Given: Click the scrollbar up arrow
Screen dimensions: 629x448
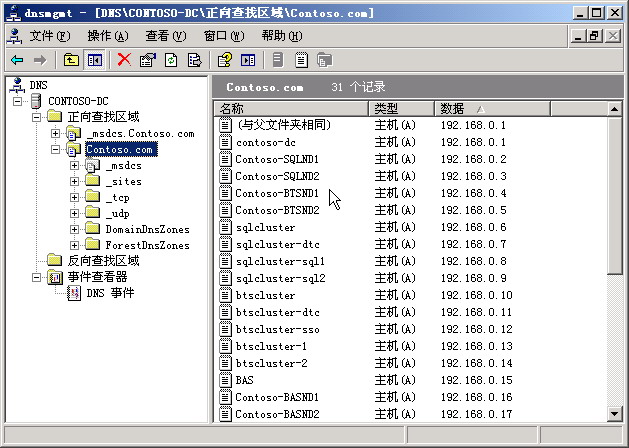Looking at the screenshot, I should pyautogui.click(x=615, y=109).
